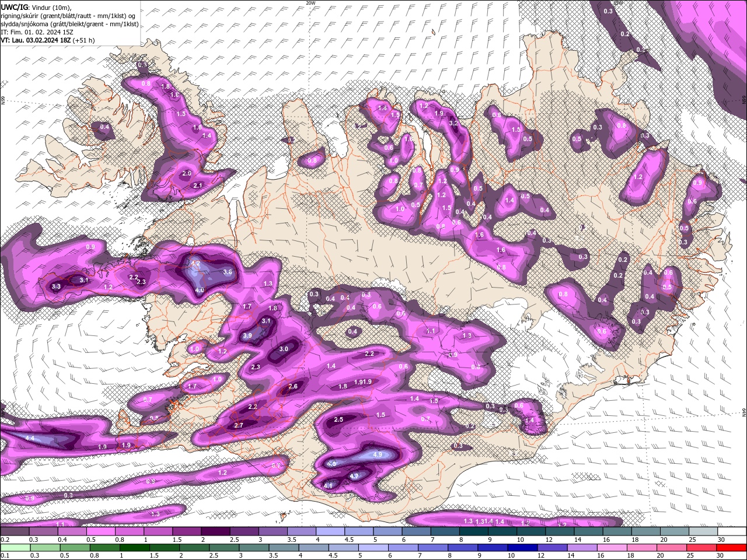
Task: Click the '15W' longitude label
Action: [x=618, y=3]
